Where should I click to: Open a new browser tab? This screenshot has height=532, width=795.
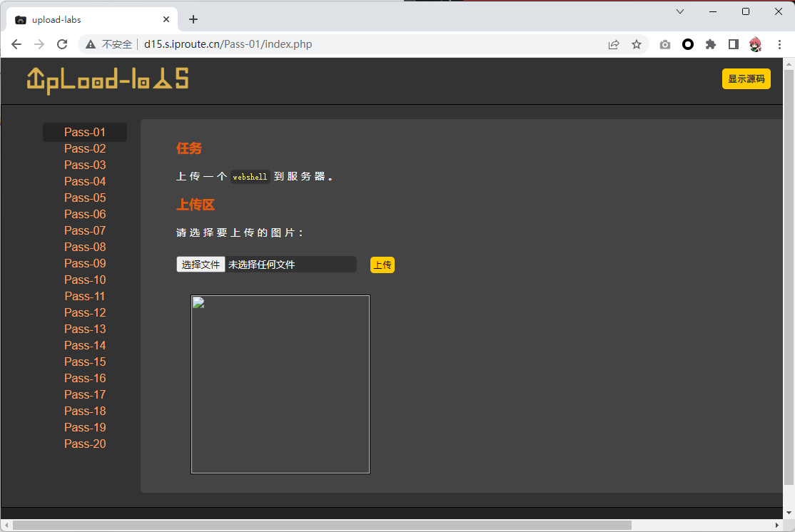pos(193,19)
